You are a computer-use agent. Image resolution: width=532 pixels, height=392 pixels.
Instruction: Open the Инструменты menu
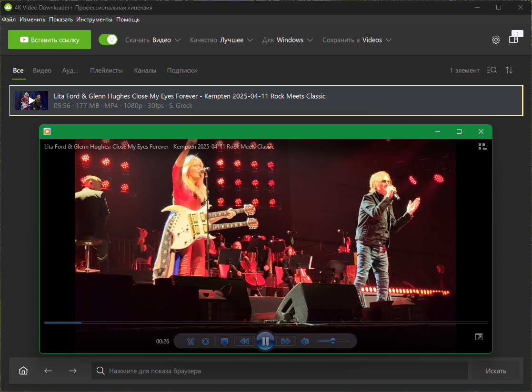94,20
